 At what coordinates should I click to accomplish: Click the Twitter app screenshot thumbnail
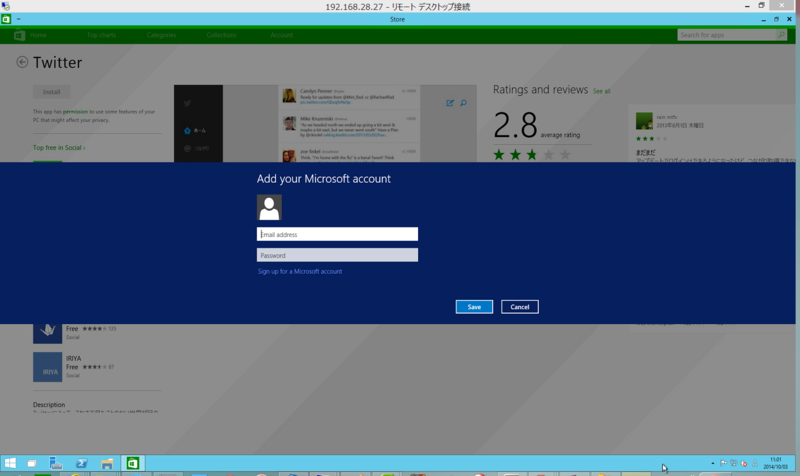pyautogui.click(x=325, y=123)
